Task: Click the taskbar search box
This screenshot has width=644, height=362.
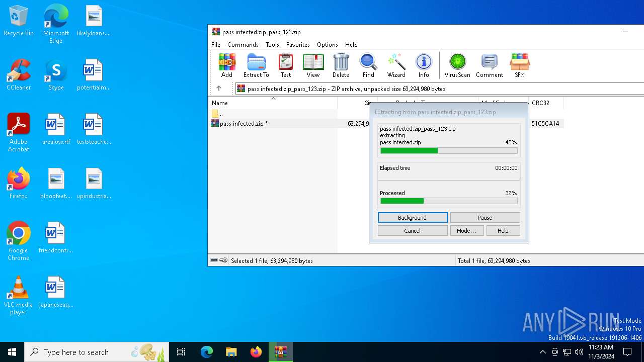Action: click(97, 352)
